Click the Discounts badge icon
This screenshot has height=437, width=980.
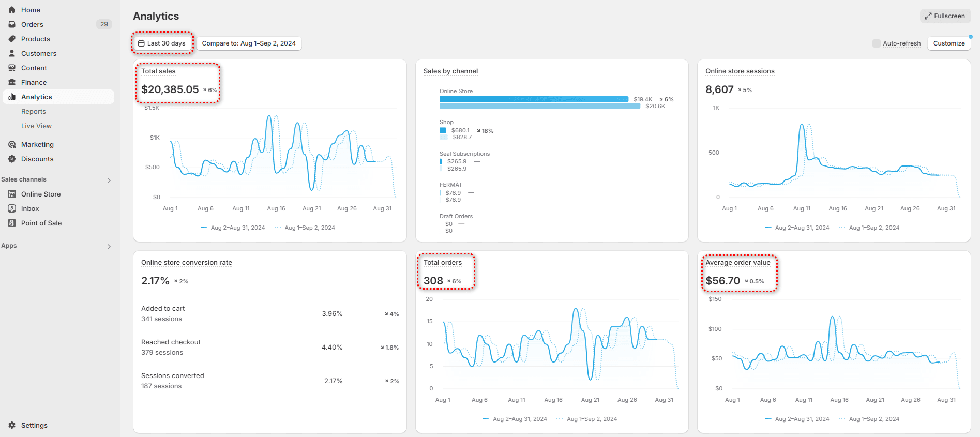(x=12, y=159)
